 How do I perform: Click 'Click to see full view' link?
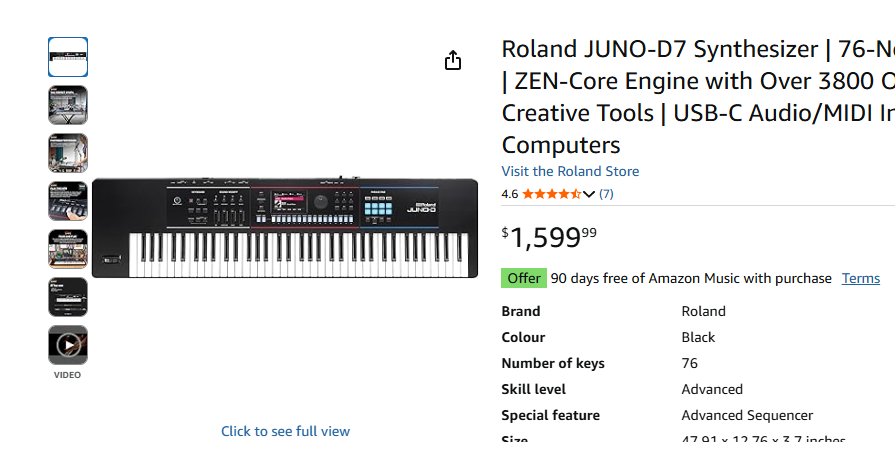(285, 431)
